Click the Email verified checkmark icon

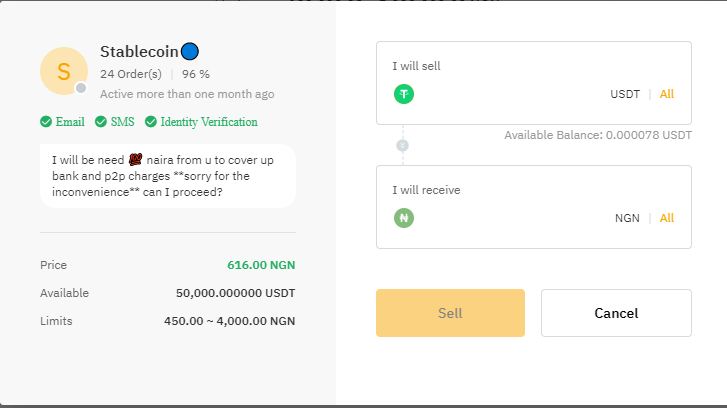[46, 122]
